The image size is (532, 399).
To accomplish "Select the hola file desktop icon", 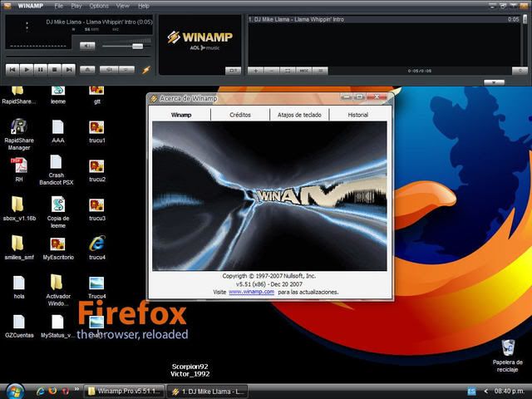I will (19, 287).
